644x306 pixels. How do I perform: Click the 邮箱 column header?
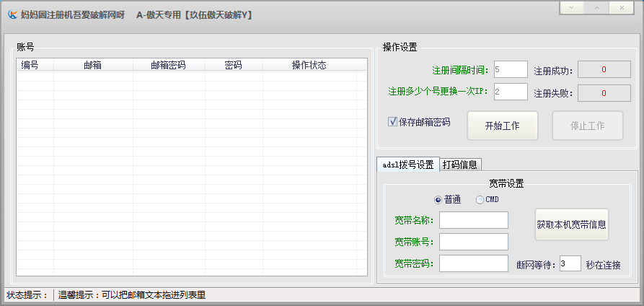[x=92, y=66]
